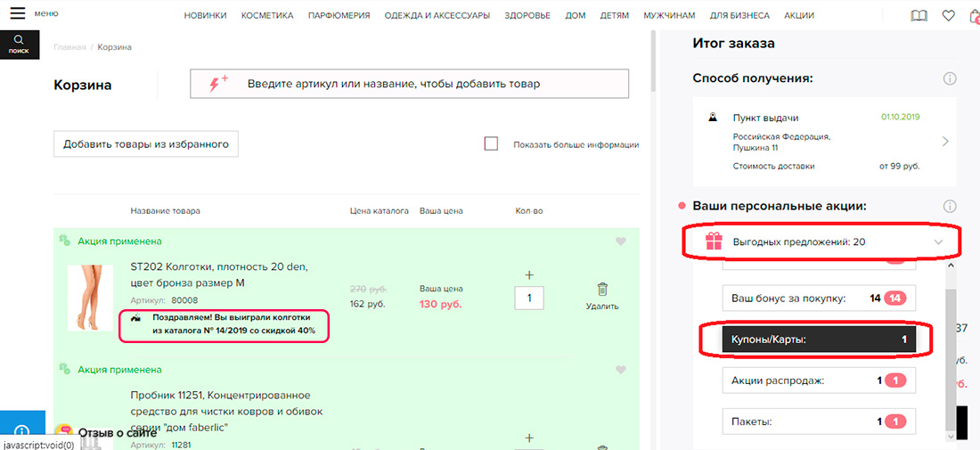Click Добавить товары из избранного button
Screen dimensions: 980x450
tap(145, 144)
